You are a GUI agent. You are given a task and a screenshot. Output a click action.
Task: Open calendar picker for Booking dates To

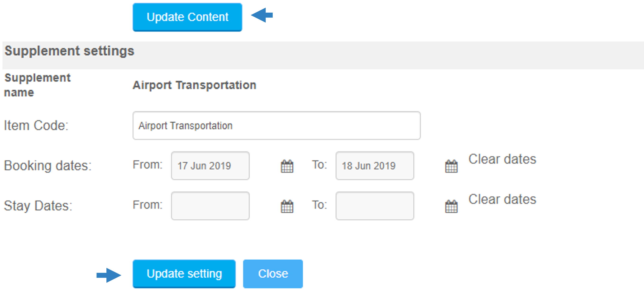pyautogui.click(x=451, y=166)
